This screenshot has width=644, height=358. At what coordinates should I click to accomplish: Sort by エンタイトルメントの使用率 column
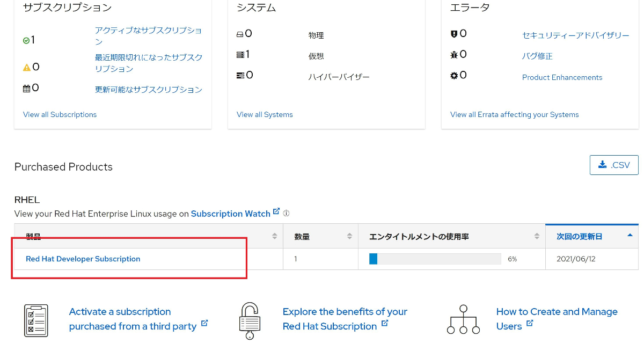[451, 236]
